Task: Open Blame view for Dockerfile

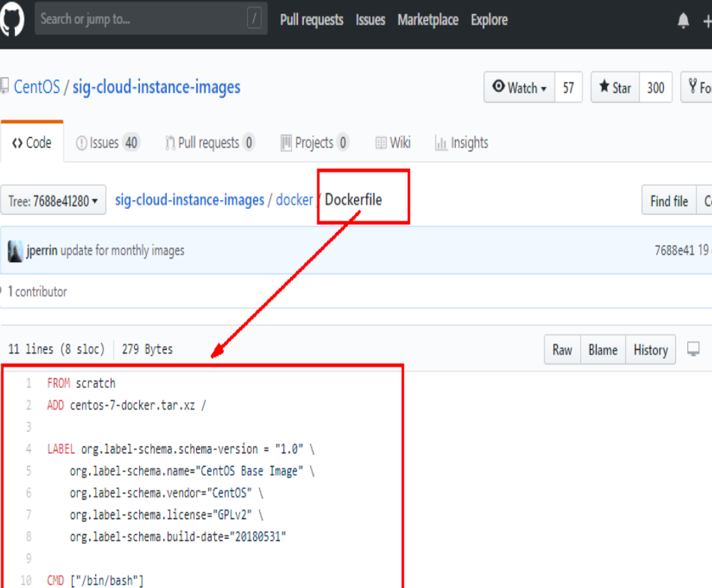Action: pos(603,350)
